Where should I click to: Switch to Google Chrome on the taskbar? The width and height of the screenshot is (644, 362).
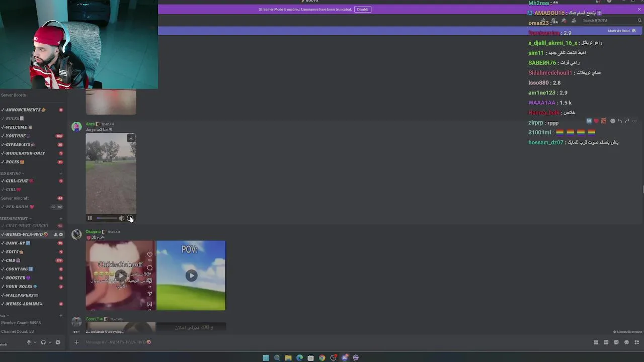pyautogui.click(x=322, y=358)
